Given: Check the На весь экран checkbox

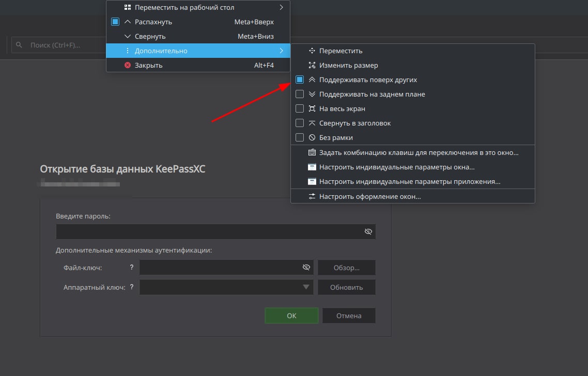Looking at the screenshot, I should (300, 108).
